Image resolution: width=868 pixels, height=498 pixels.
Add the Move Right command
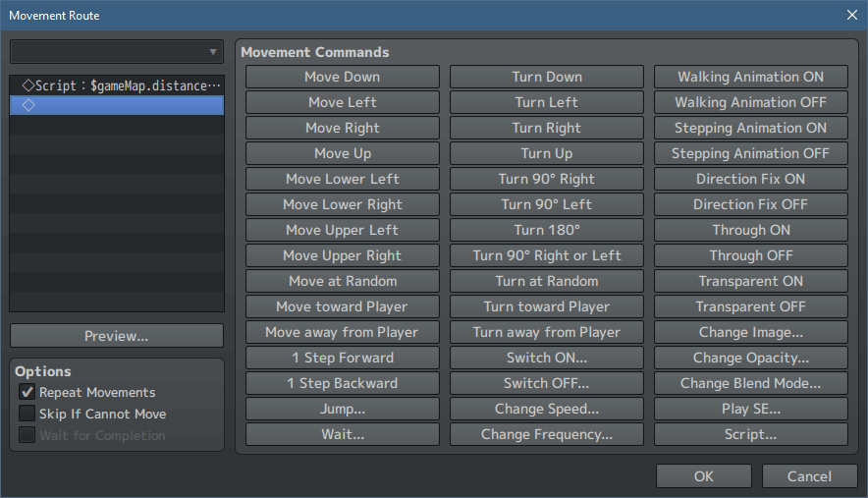point(343,128)
